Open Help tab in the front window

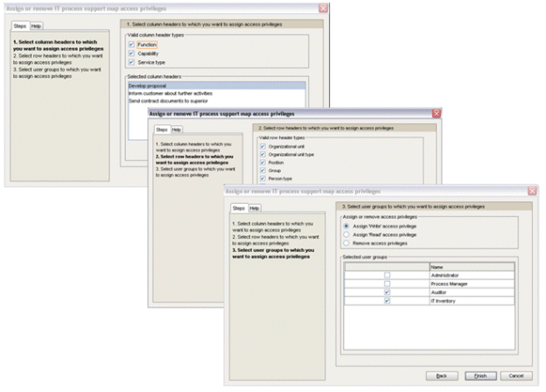pyautogui.click(x=255, y=208)
